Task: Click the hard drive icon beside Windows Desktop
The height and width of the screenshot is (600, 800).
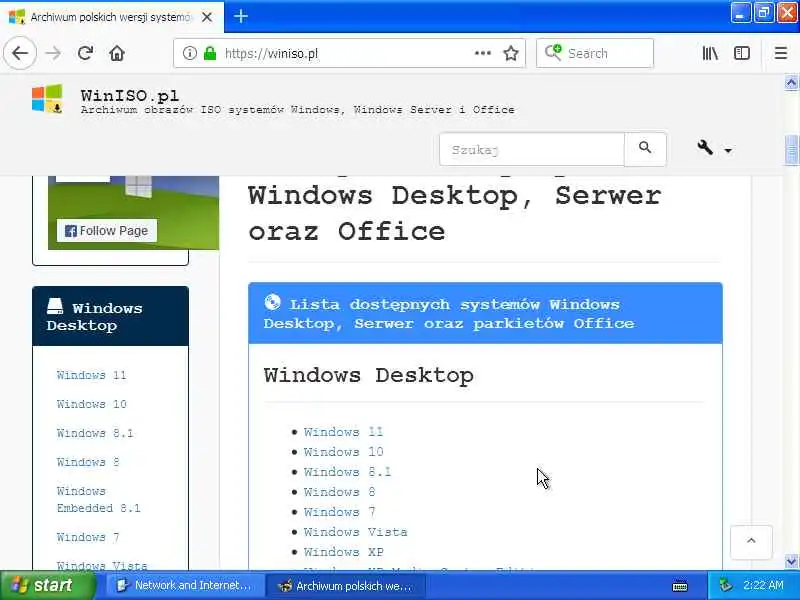Action: (x=55, y=306)
